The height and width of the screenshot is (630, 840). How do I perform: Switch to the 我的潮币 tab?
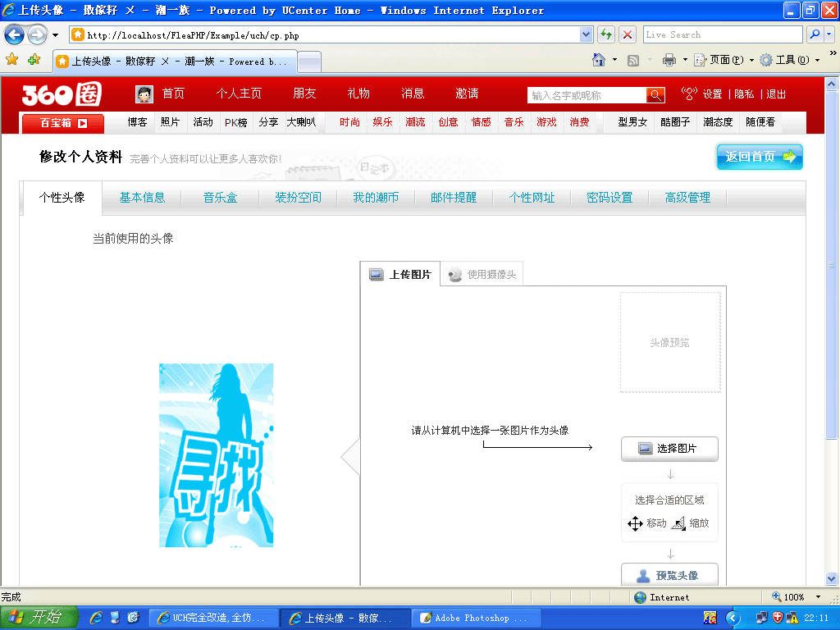pos(376,198)
